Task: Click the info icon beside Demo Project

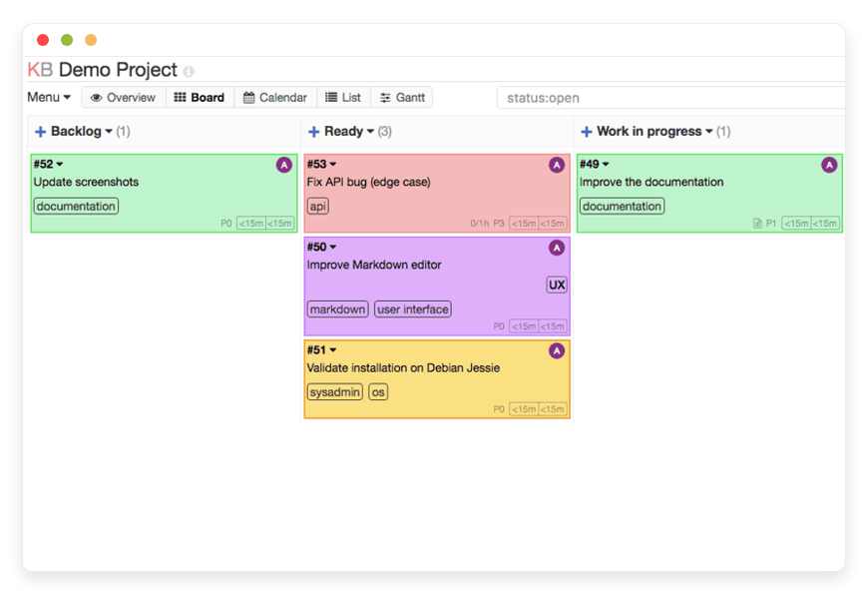Action: (x=189, y=72)
